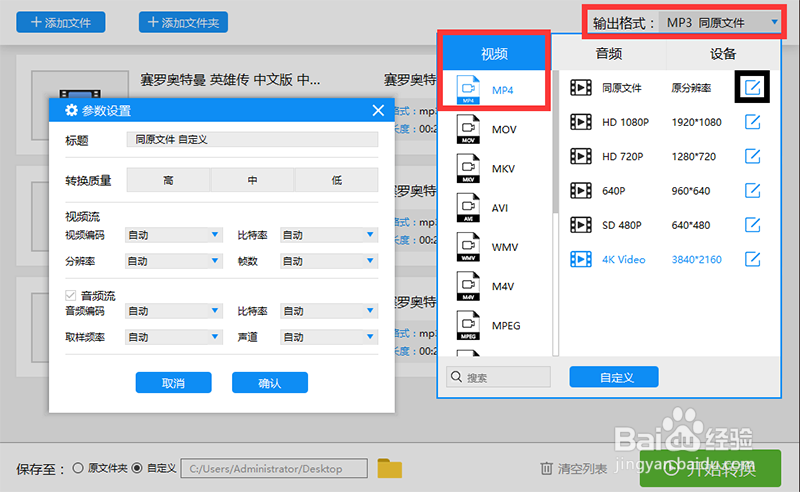Viewport: 800px width, 492px height.
Task: Edit parameters for 640P preset
Action: coord(753,190)
